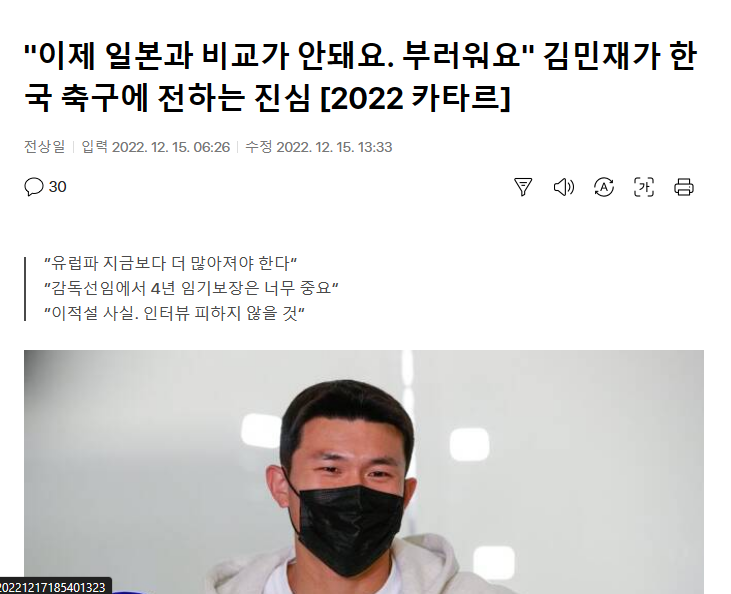Click the headline about 김민재
Viewport: 731px width, 594px height.
[360, 77]
